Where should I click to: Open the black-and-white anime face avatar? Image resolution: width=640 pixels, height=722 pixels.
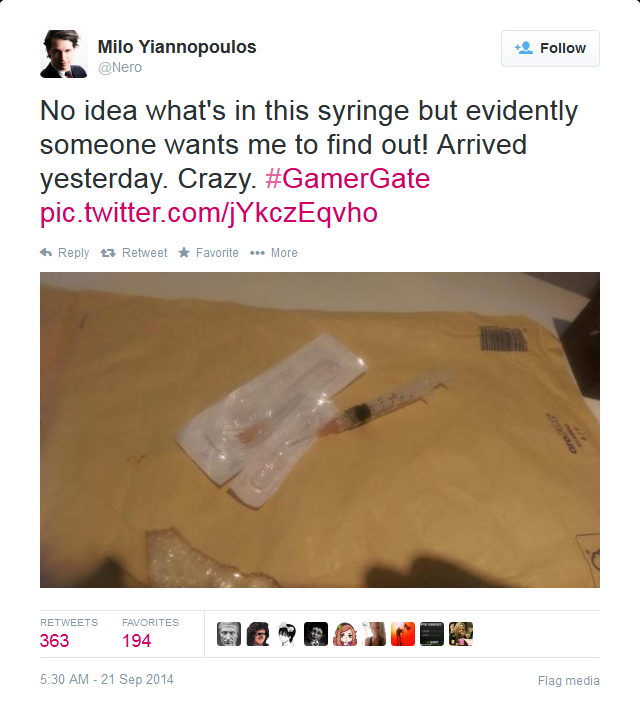pyautogui.click(x=287, y=634)
